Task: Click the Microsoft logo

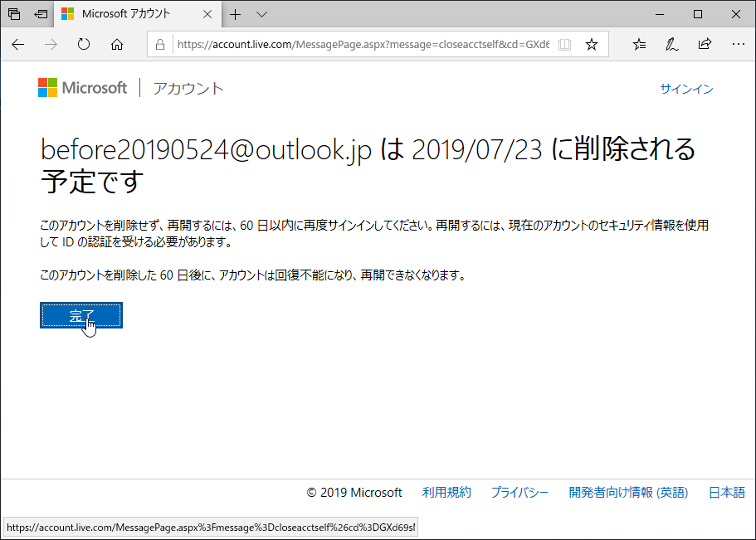Action: (82, 88)
